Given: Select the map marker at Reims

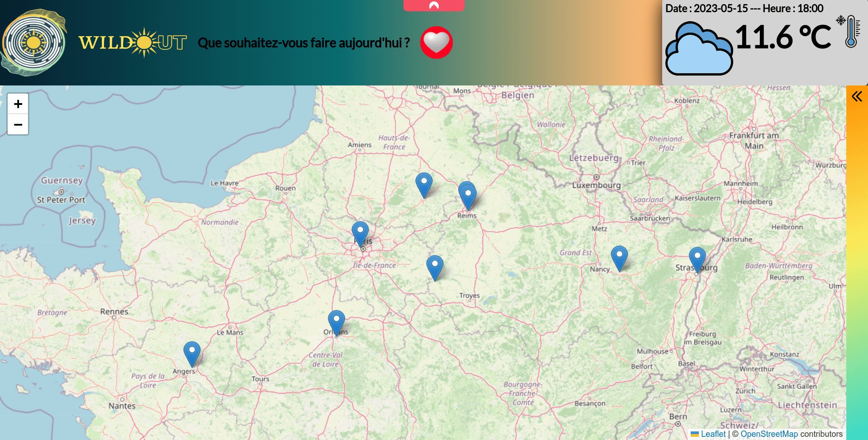Looking at the screenshot, I should pyautogui.click(x=468, y=197).
